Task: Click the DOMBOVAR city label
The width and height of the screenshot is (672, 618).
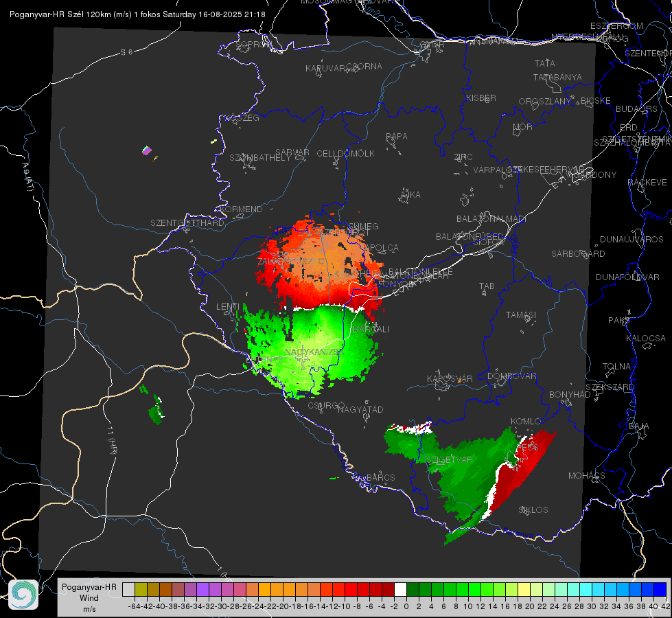Action: (511, 376)
